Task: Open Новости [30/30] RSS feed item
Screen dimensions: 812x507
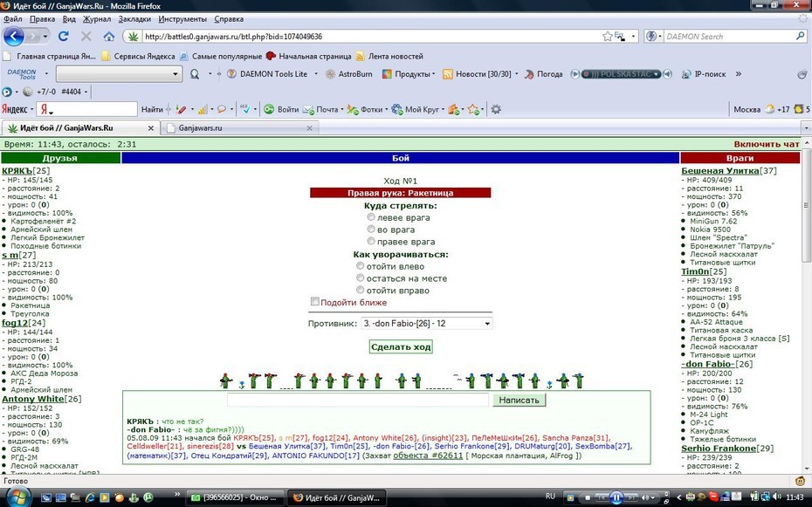Action: pos(477,74)
